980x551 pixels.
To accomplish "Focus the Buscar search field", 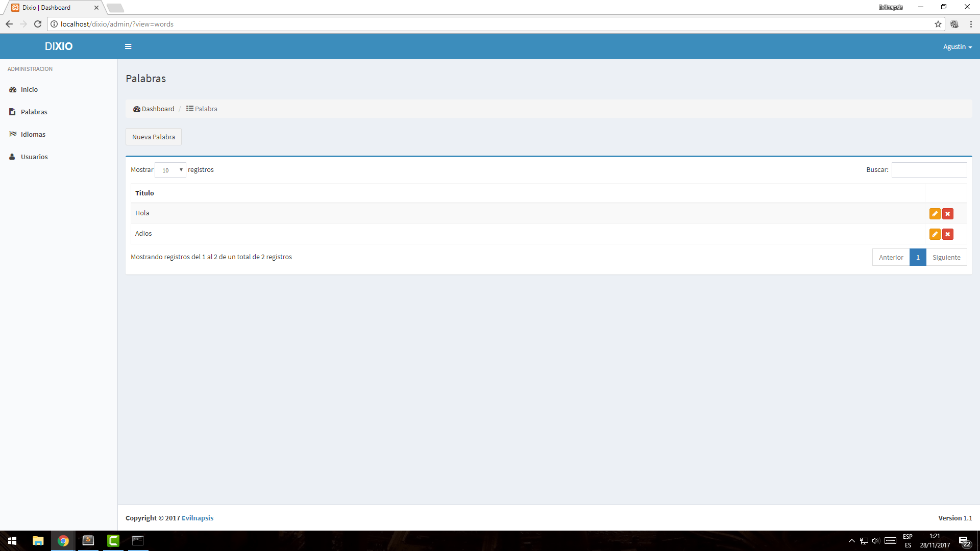I will [x=929, y=170].
